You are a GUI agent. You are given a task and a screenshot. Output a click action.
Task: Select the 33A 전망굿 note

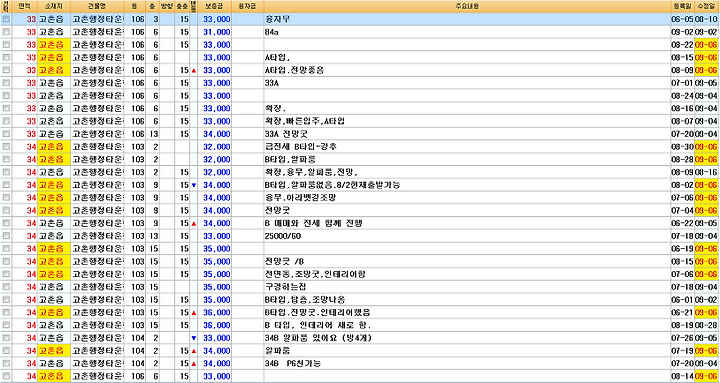click(287, 134)
